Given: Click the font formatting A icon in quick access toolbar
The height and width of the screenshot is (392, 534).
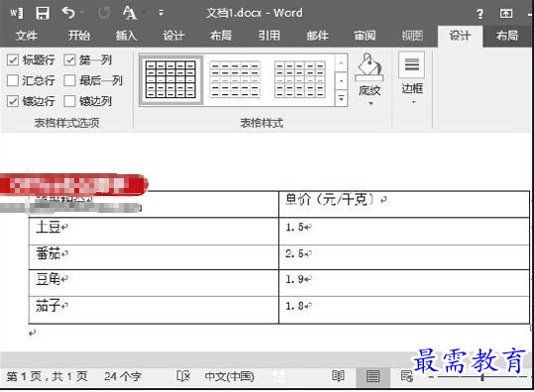Looking at the screenshot, I should pos(130,13).
